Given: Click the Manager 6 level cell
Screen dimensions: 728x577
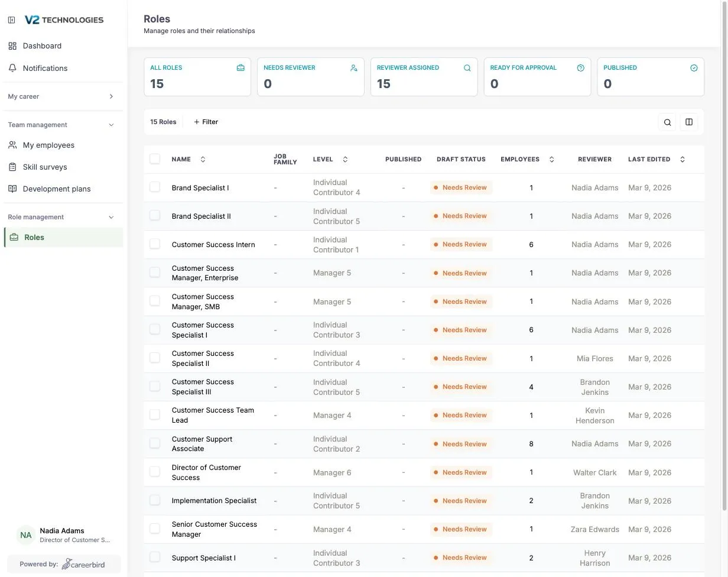Looking at the screenshot, I should click(332, 472).
